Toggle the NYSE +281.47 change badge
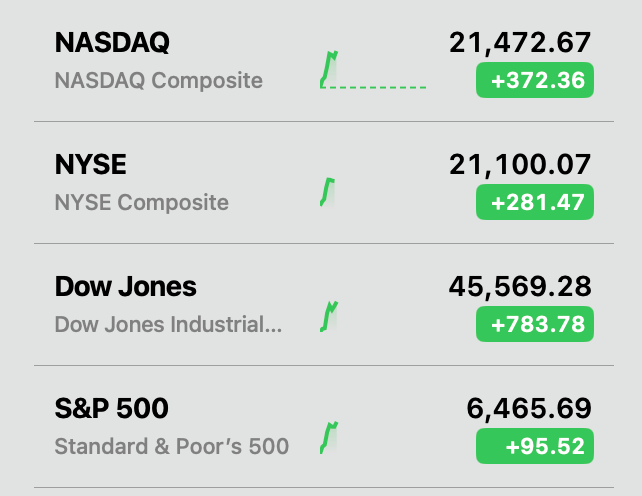642x496 pixels. (x=535, y=202)
